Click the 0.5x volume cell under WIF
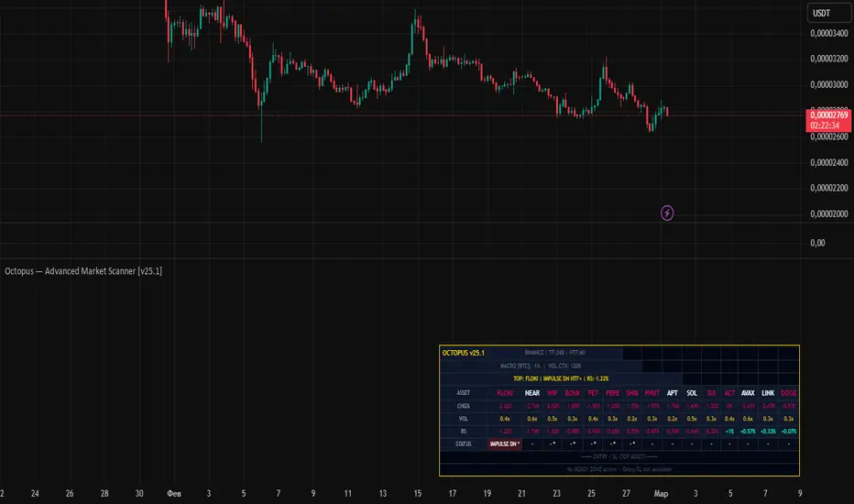The image size is (854, 504). (x=553, y=419)
